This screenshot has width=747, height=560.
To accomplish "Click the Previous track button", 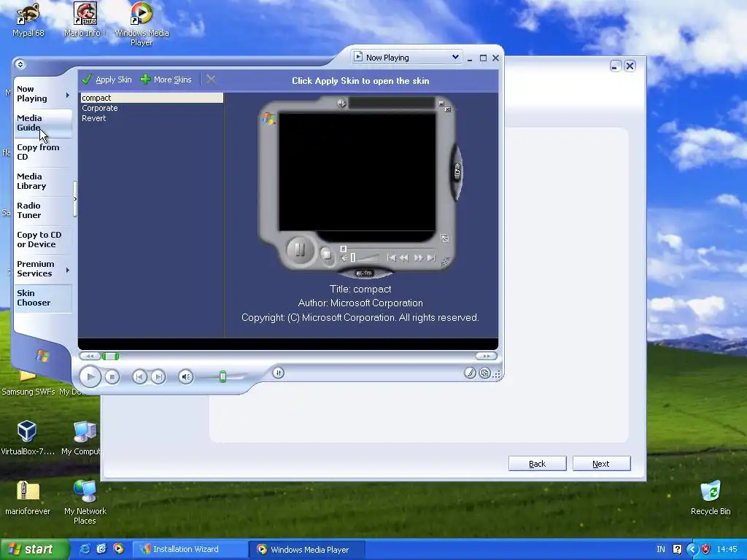I will click(139, 377).
